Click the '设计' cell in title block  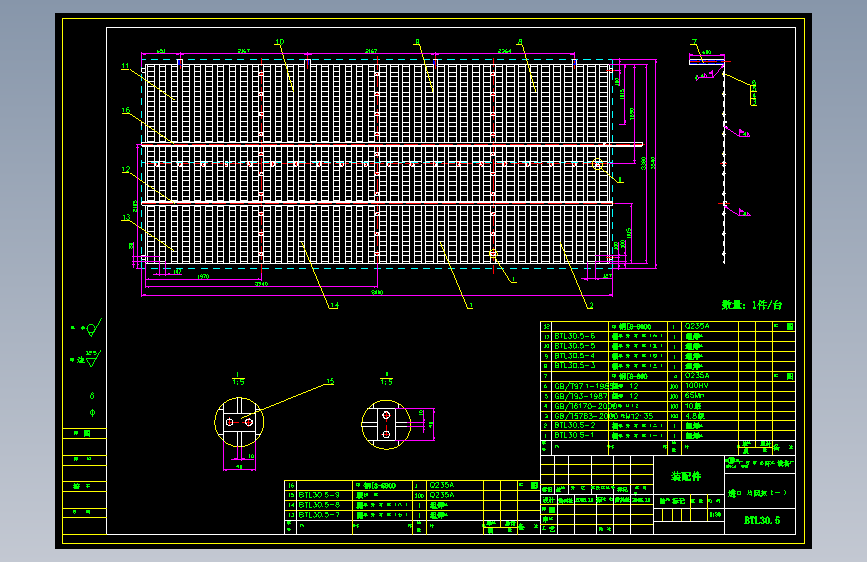click(548, 500)
